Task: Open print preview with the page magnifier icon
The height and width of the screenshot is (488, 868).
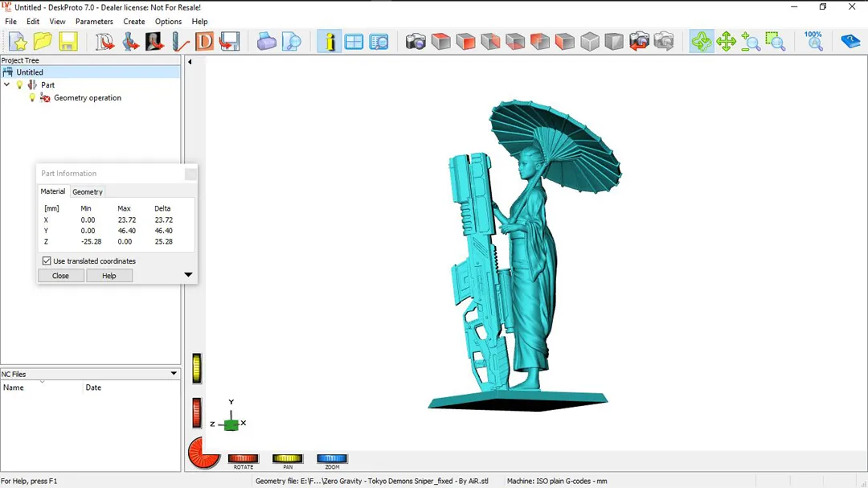Action: [291, 42]
